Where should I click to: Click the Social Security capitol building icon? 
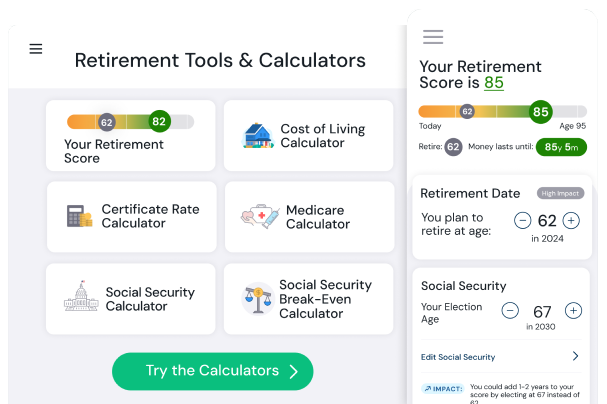[80, 299]
